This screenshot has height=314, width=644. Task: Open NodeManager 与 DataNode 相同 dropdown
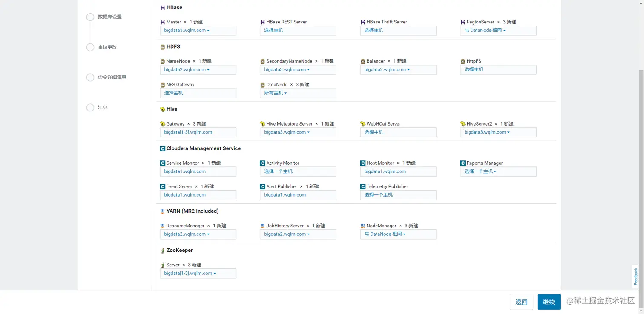pos(398,234)
